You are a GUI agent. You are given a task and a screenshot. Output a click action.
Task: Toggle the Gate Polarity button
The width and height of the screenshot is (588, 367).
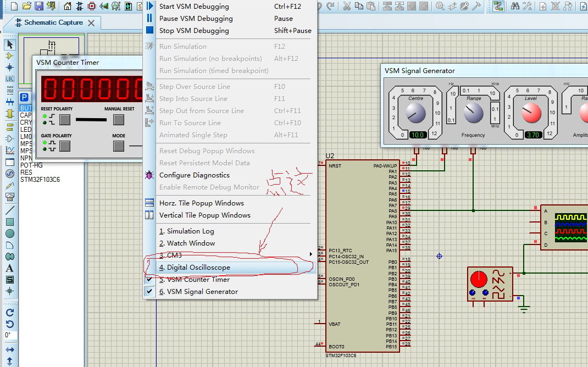click(65, 146)
